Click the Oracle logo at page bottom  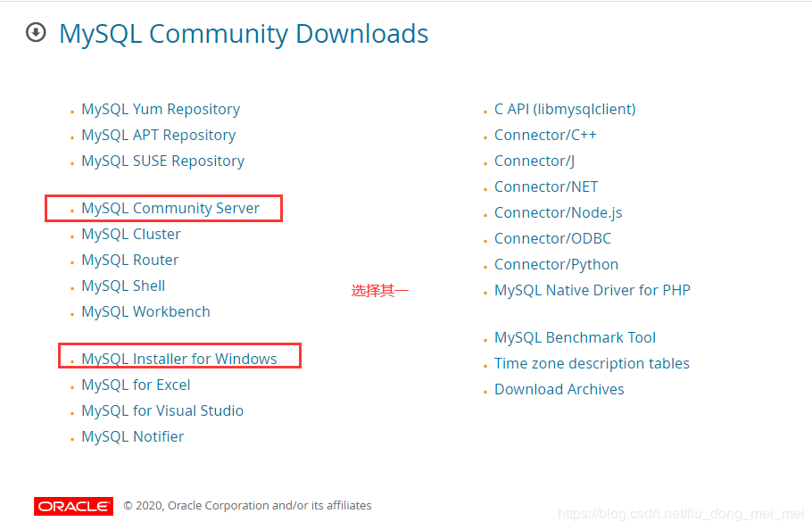click(x=72, y=505)
